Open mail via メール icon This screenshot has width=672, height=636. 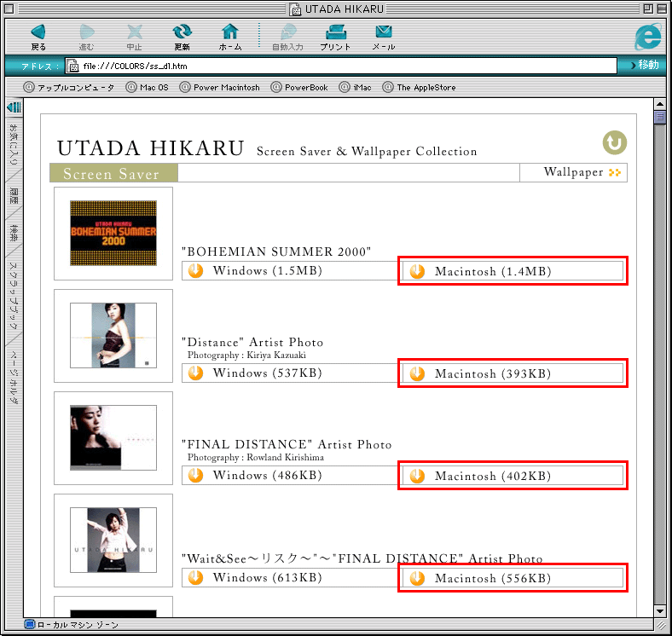click(x=384, y=37)
